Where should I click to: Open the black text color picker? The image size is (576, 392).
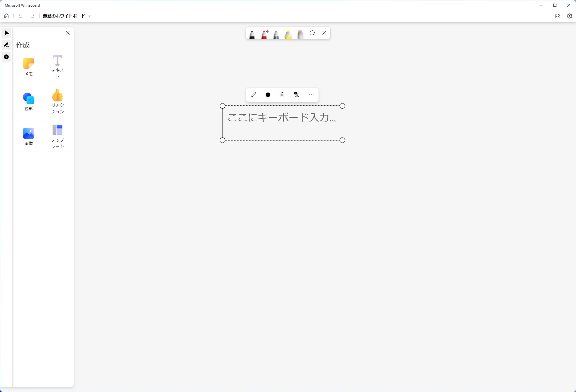[268, 95]
